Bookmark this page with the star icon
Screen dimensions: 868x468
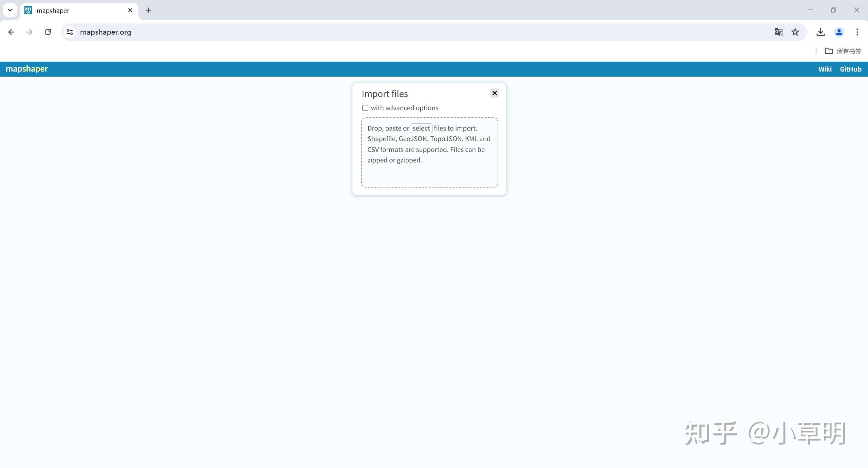point(795,32)
